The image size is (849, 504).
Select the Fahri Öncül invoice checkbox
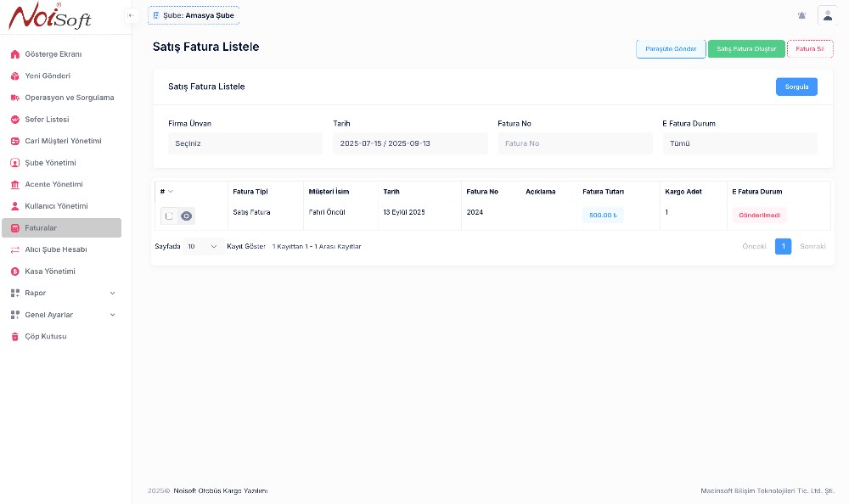tap(169, 216)
